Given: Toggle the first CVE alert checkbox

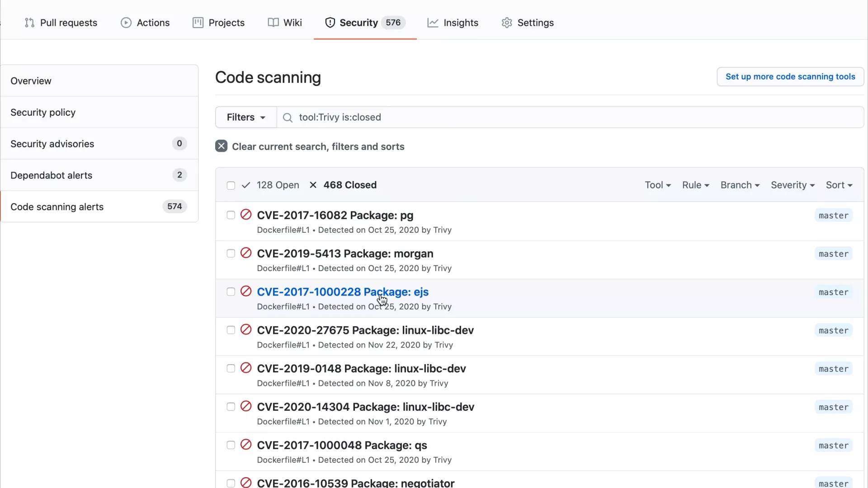Looking at the screenshot, I should coord(230,215).
